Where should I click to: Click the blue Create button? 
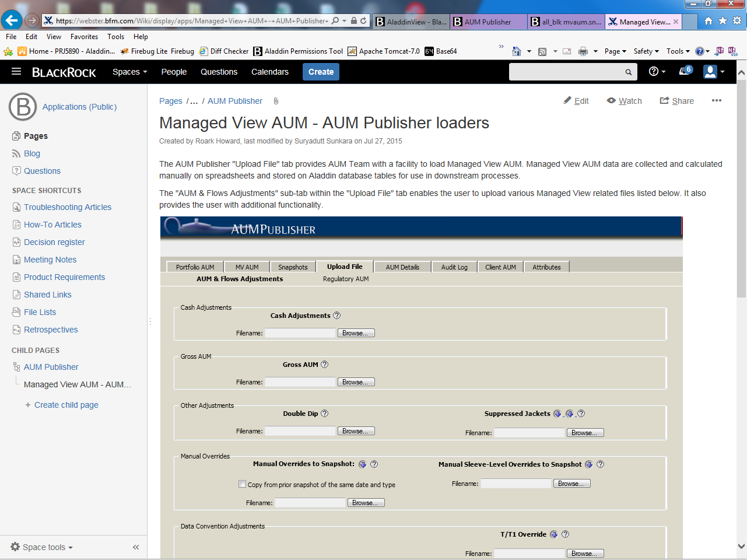(321, 72)
